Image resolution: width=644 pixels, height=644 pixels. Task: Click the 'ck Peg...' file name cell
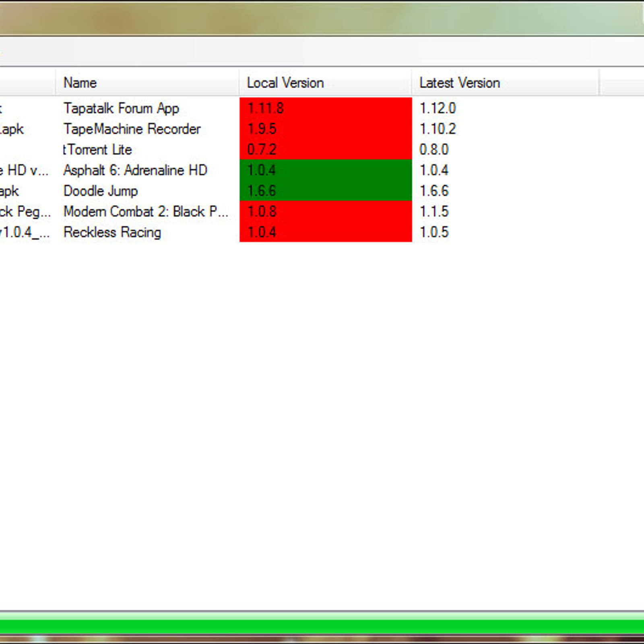25,211
